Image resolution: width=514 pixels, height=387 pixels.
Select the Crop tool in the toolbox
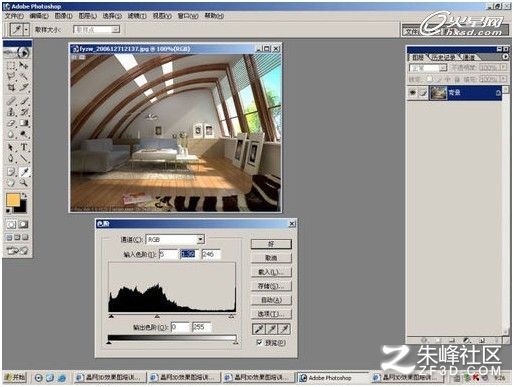[11, 88]
